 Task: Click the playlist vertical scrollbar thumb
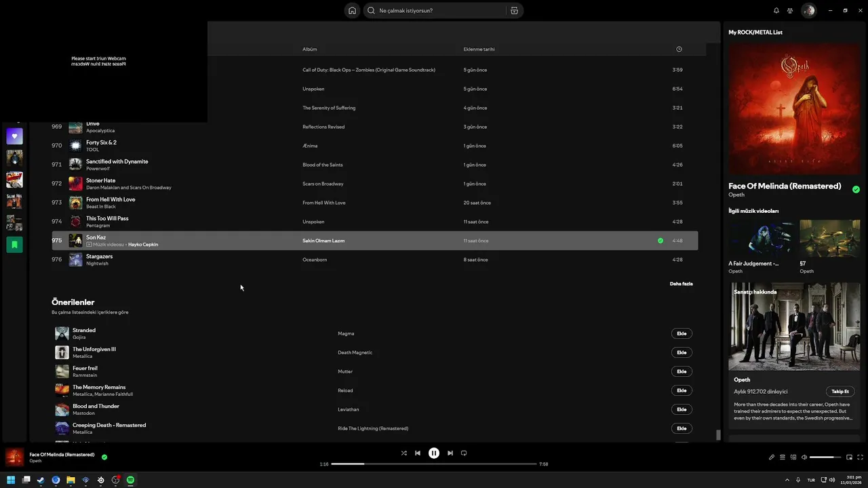point(718,435)
